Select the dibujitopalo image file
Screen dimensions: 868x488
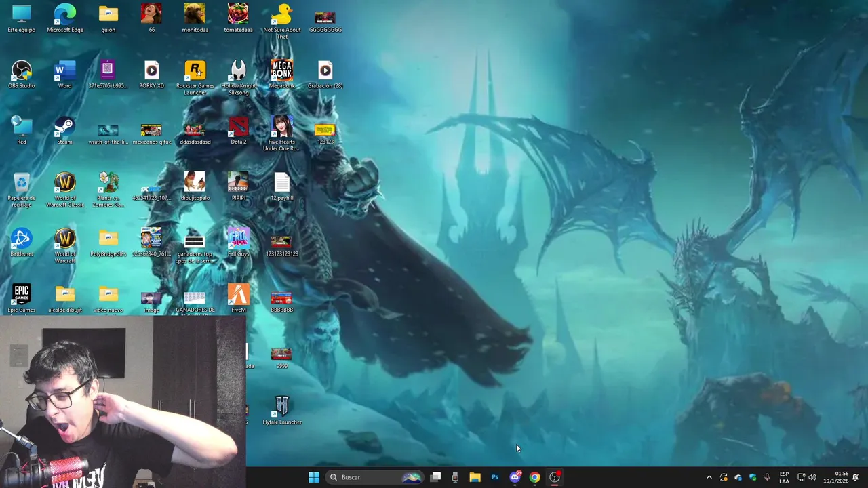[195, 186]
